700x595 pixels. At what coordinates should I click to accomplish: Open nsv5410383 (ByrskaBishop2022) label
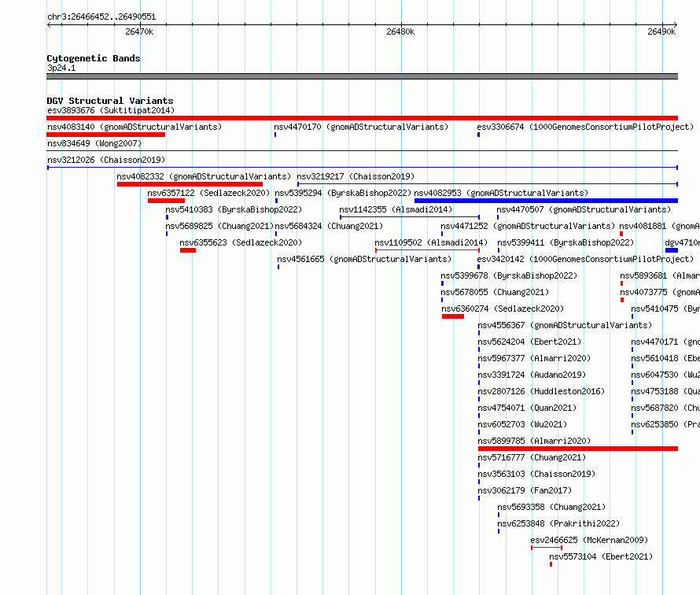(x=234, y=209)
